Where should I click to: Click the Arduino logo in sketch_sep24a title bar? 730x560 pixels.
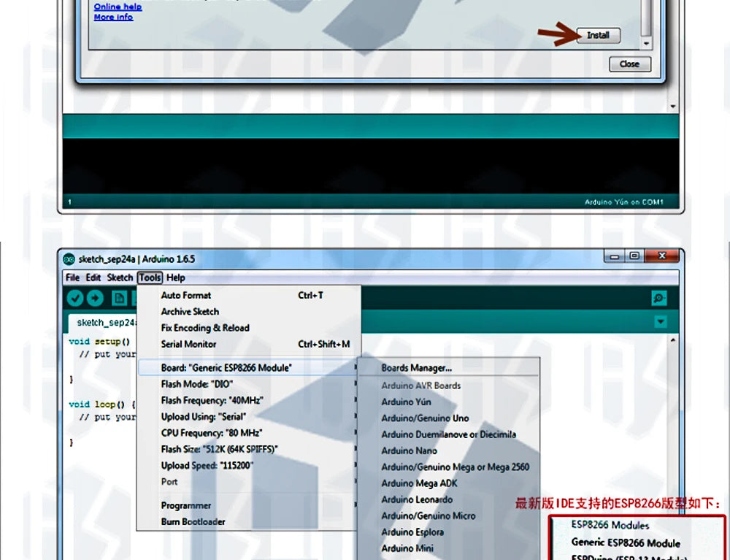tap(69, 259)
